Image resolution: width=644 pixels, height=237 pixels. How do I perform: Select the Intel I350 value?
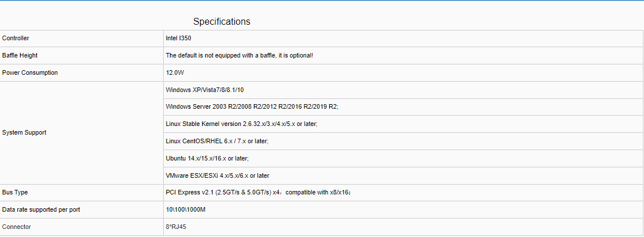[179, 39]
